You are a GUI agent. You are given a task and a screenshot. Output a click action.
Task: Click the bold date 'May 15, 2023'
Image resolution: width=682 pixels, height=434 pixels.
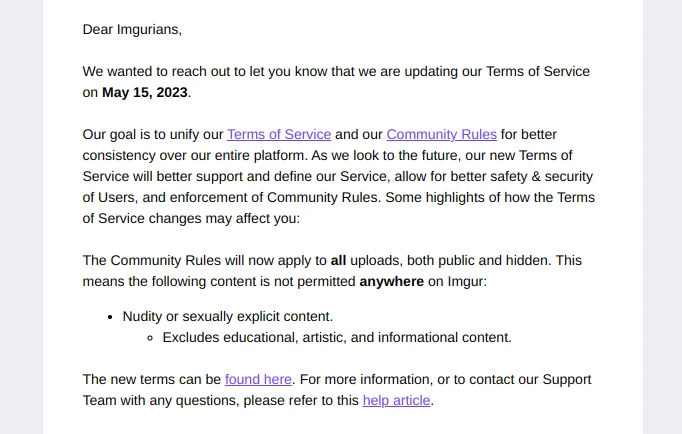pyautogui.click(x=145, y=92)
